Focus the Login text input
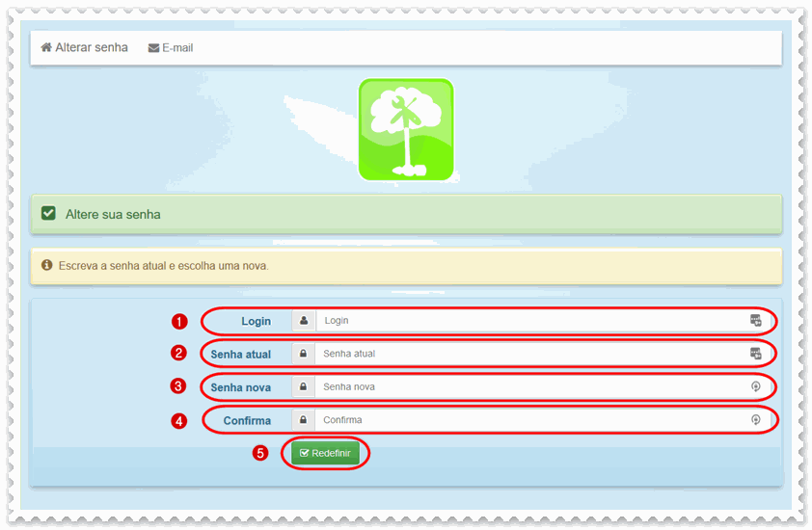The image size is (812, 530). 530,321
